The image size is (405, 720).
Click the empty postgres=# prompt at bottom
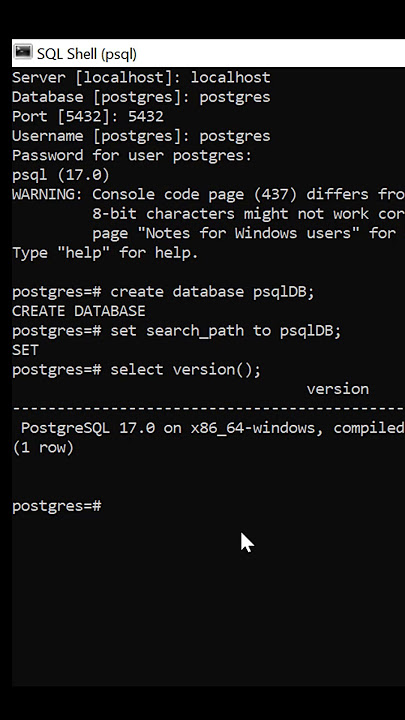(56, 506)
